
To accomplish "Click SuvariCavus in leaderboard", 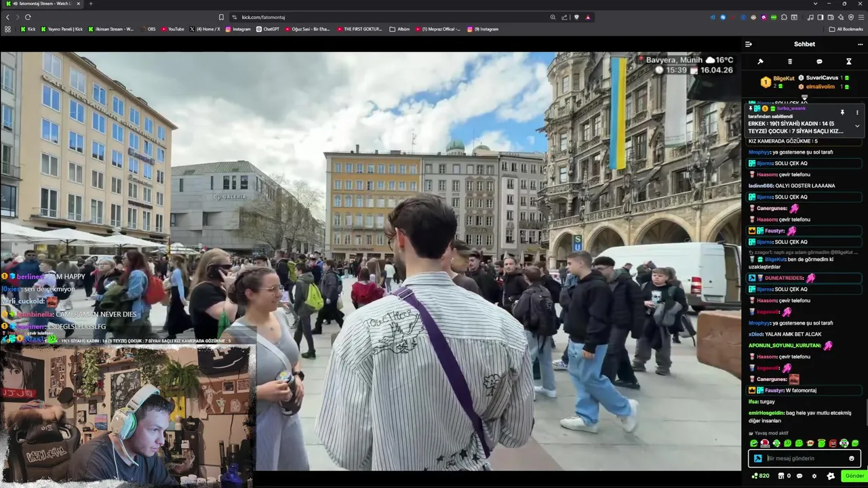I will coord(822,78).
